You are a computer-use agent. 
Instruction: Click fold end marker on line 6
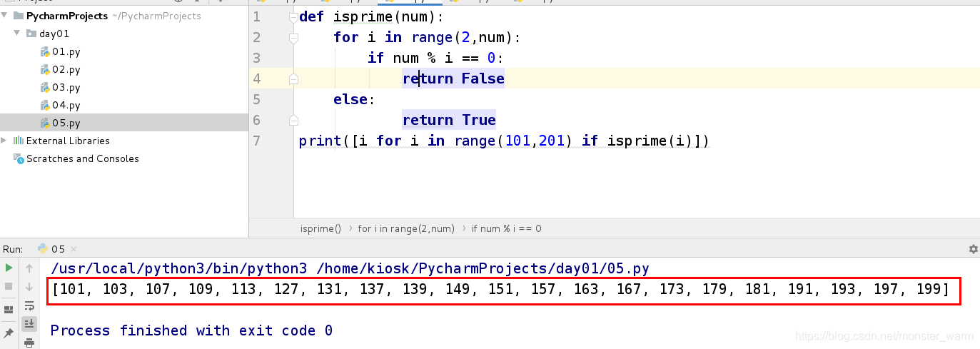[293, 120]
